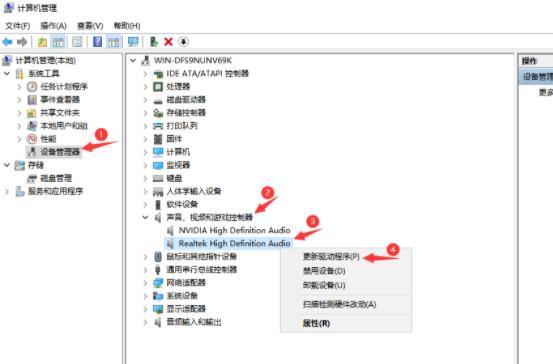The height and width of the screenshot is (364, 553).
Task: Select the 存储 label in left tree
Action: pyautogui.click(x=36, y=165)
